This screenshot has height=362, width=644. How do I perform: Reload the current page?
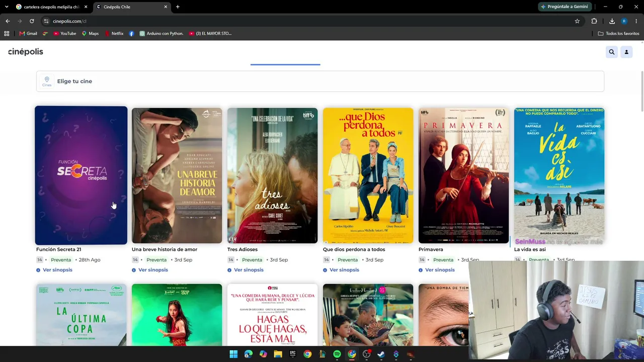(x=32, y=21)
